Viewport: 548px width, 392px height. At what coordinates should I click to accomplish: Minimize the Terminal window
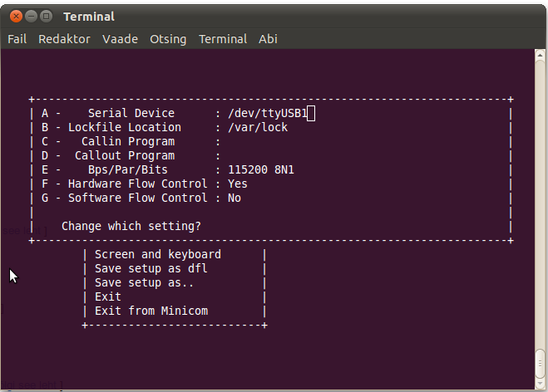pyautogui.click(x=30, y=16)
